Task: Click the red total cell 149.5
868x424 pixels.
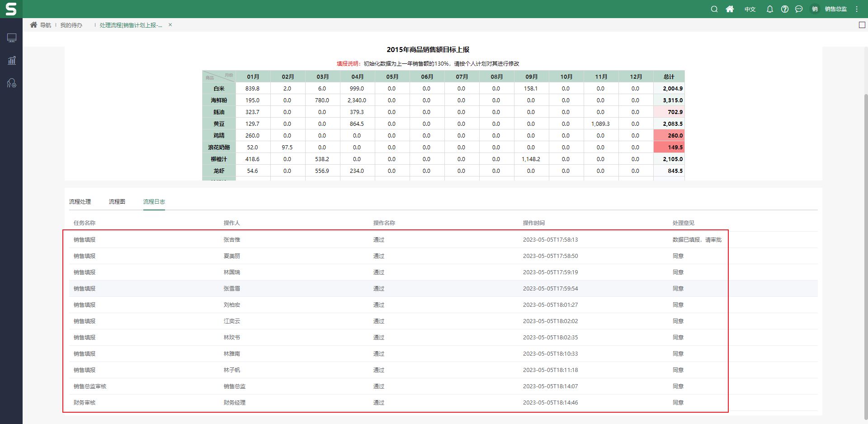Action: 669,148
